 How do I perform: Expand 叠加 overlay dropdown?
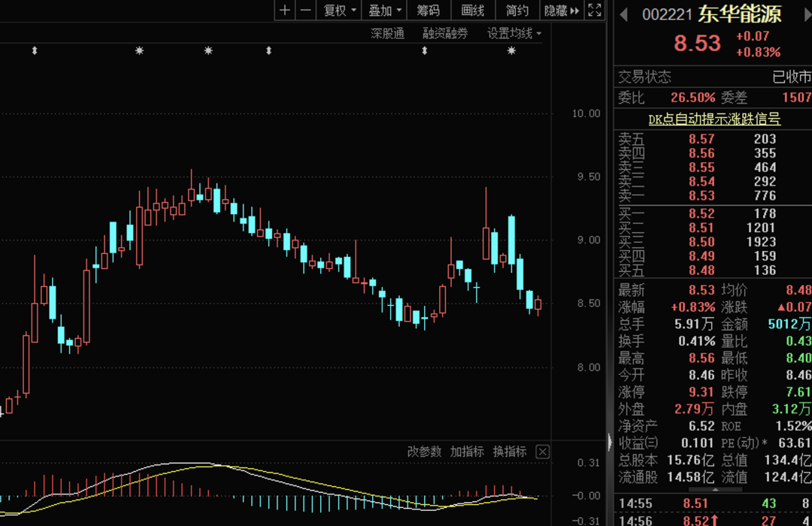[384, 11]
